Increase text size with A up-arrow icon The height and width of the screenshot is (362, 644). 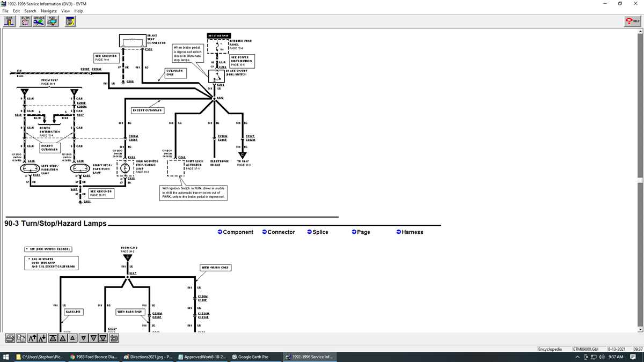click(31, 338)
